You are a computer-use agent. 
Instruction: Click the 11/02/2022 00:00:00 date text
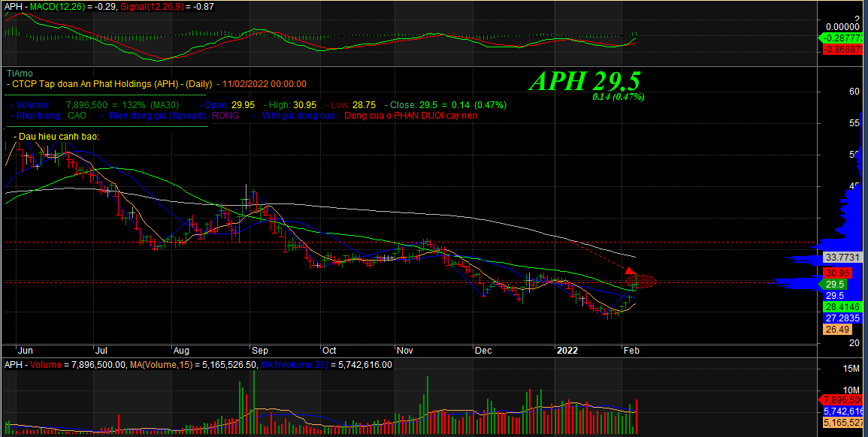[264, 84]
